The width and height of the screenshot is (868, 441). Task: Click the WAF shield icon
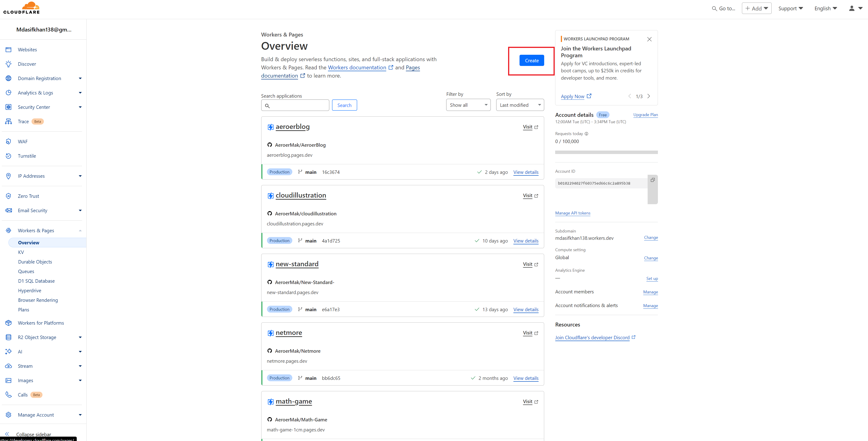click(x=8, y=141)
